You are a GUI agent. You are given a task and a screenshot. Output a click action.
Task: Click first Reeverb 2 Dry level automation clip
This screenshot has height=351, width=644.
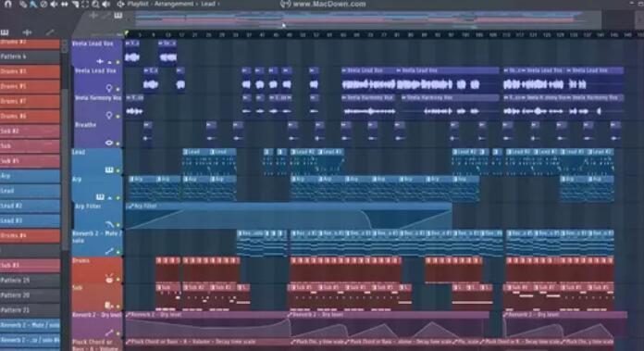point(207,324)
